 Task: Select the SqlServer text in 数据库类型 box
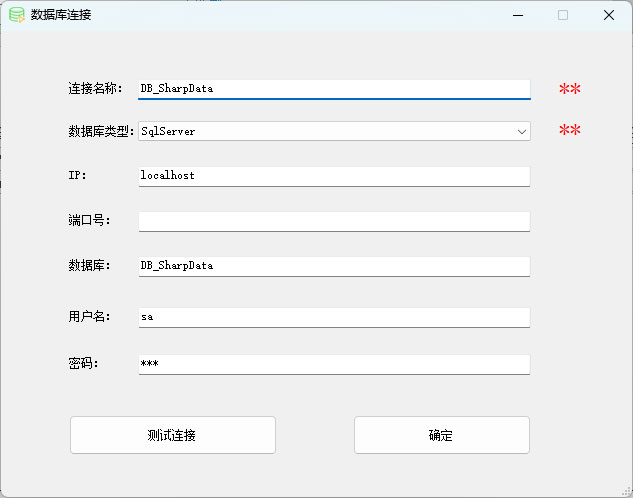coord(168,131)
